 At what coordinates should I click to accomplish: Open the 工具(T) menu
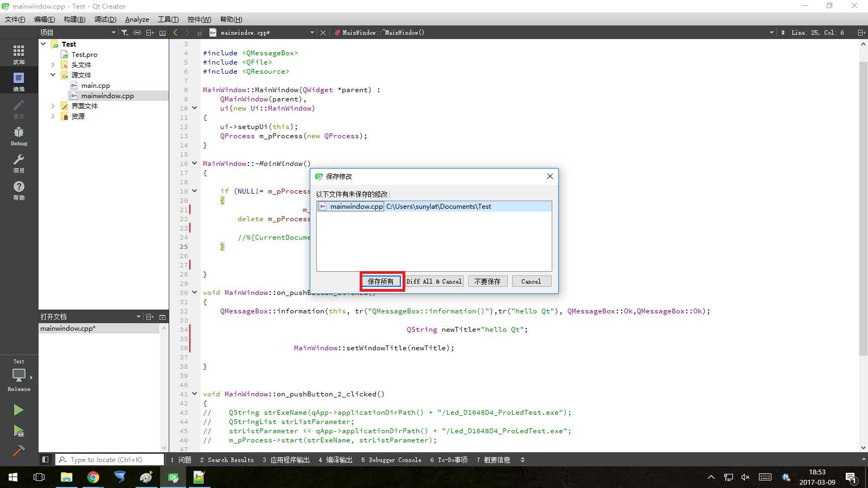168,19
